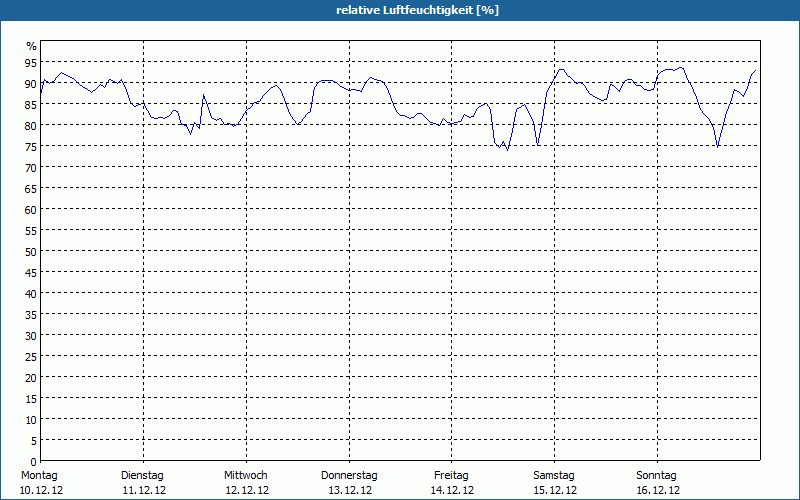
Task: Click the date 15.12.12
Action: (555, 490)
